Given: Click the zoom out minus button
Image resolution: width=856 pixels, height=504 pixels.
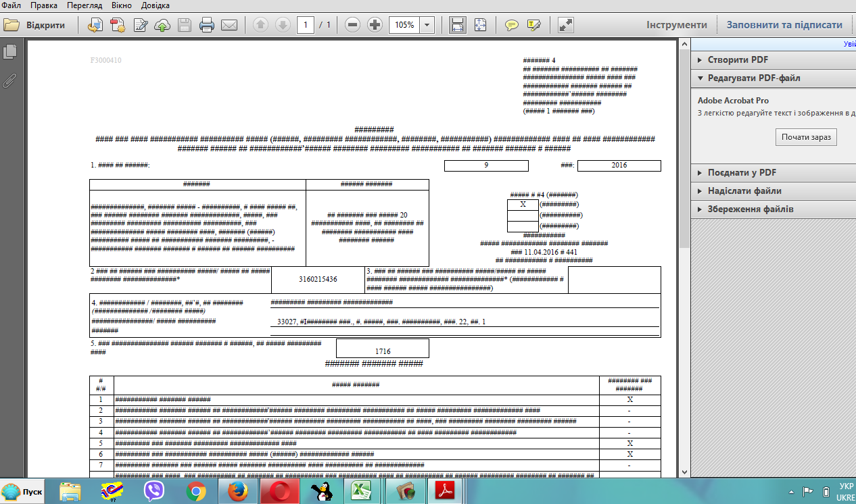Looking at the screenshot, I should click(352, 25).
